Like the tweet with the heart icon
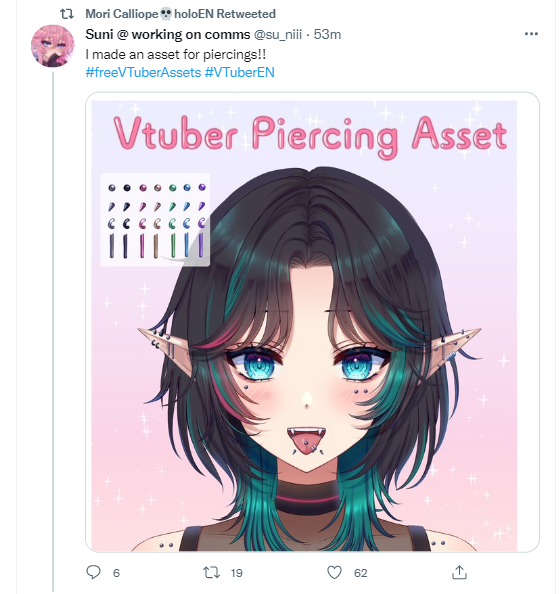This screenshot has width=559, height=594. [x=334, y=572]
